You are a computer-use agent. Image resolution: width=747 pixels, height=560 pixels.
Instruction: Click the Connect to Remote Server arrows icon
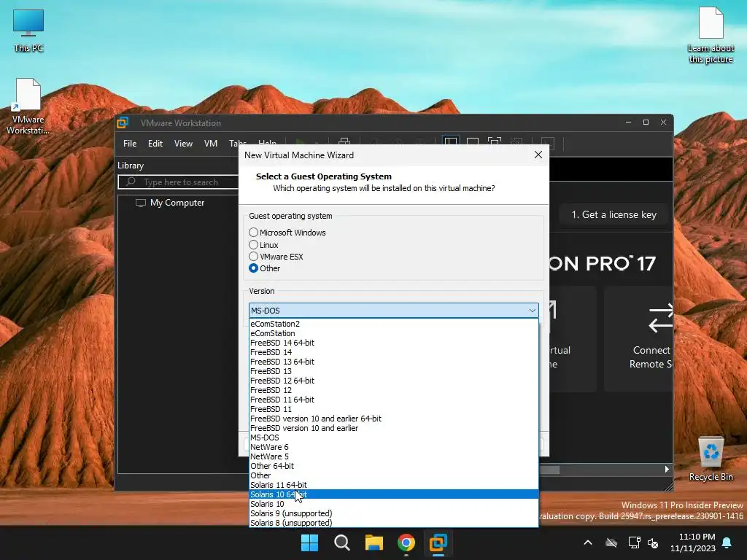coord(661,319)
